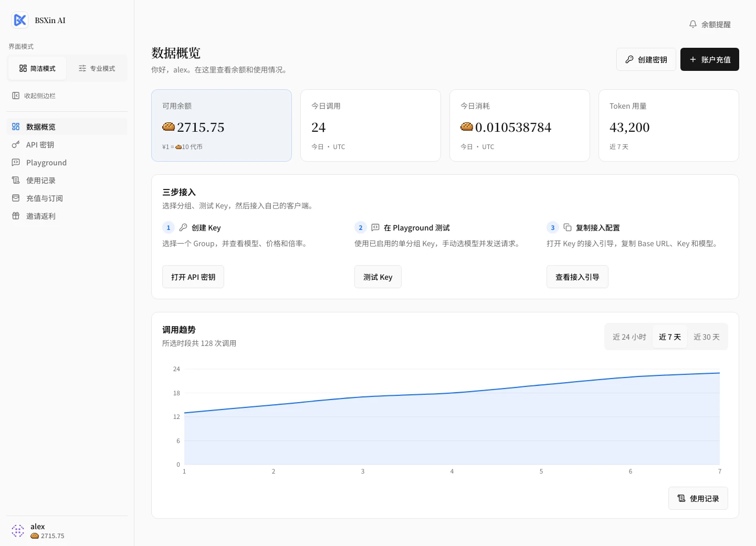Viewport: 756px width, 546px height.
Task: Select the 近 30 天 trend range
Action: (707, 337)
